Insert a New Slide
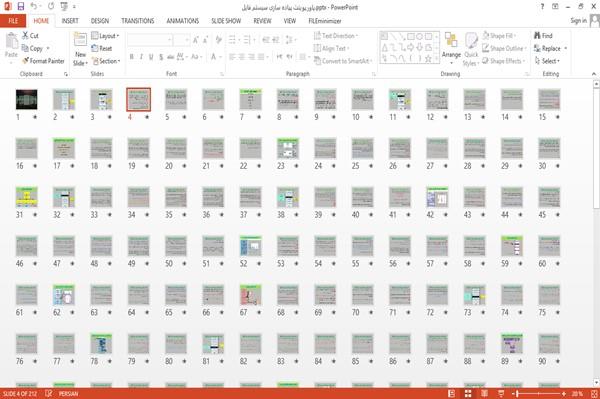The width and height of the screenshot is (600, 399). click(x=80, y=50)
